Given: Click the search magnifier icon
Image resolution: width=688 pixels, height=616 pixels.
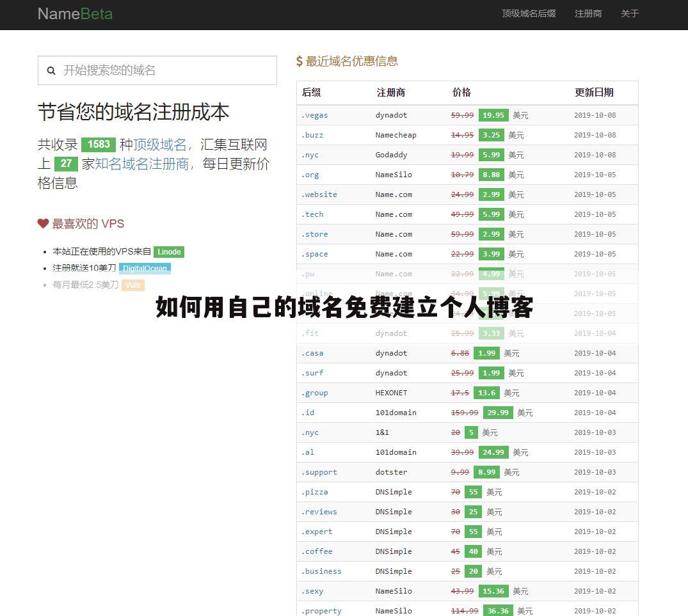Looking at the screenshot, I should click(51, 70).
